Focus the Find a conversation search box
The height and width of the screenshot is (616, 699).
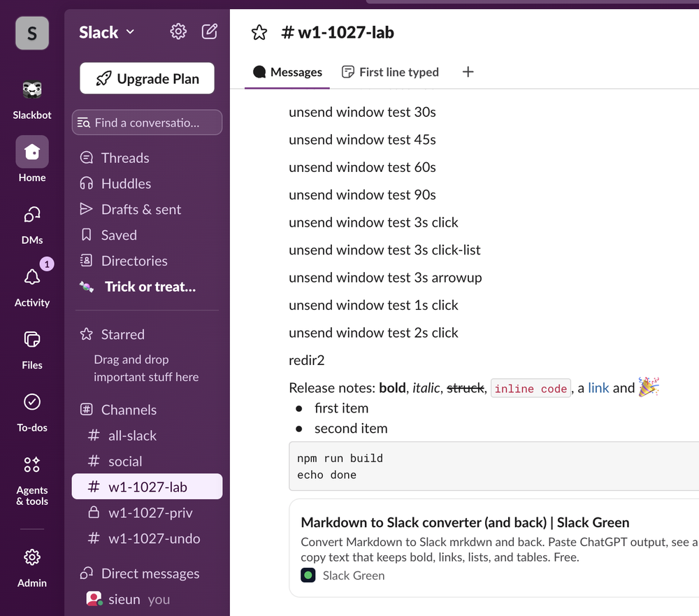[x=147, y=122]
